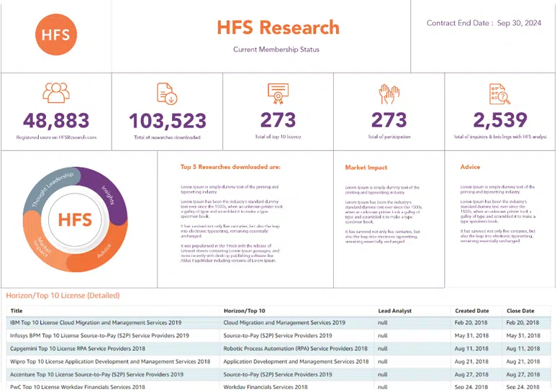Select the Market Impact donut segment
The height and width of the screenshot is (392, 557).
click(41, 245)
